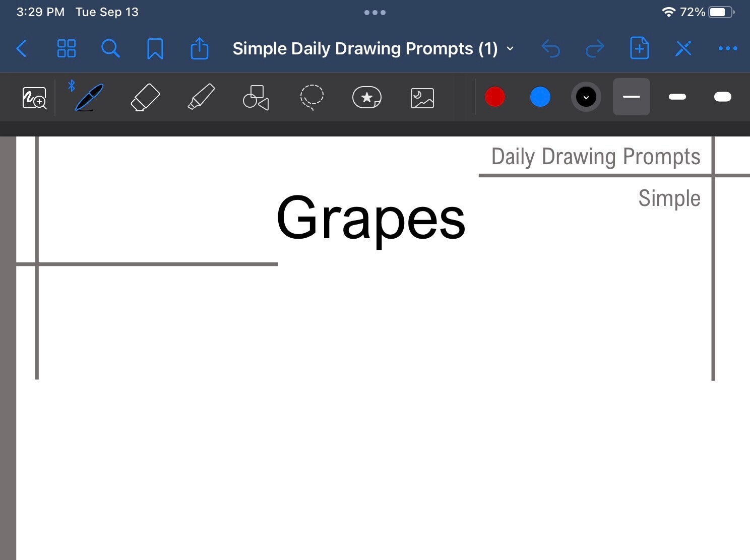Bookmark the current page
This screenshot has width=750, height=560.
coord(155,48)
